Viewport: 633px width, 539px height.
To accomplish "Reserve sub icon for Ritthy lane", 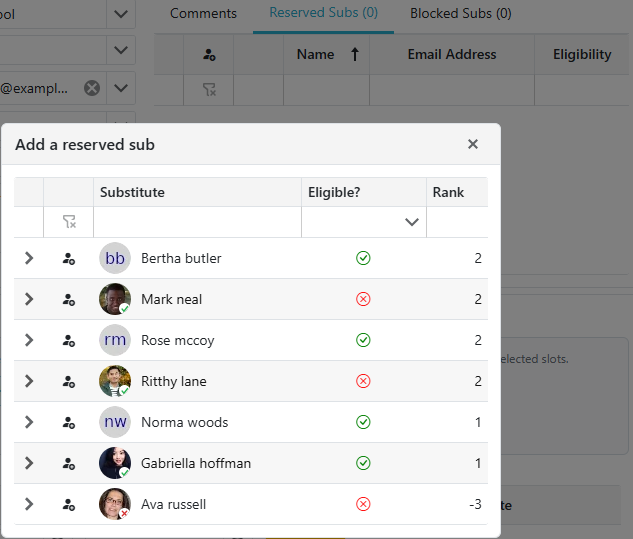I will pos(69,382).
